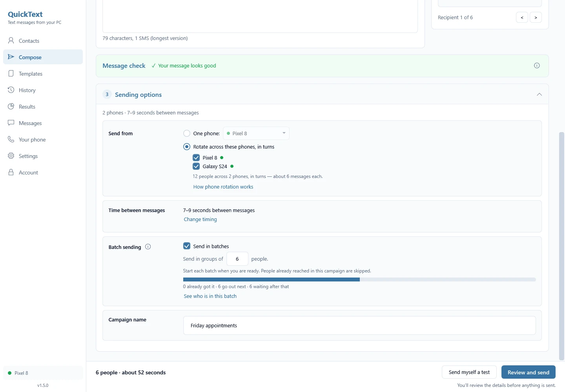565x392 pixels.
Task: Click the Batch sending info icon
Action: 148,247
